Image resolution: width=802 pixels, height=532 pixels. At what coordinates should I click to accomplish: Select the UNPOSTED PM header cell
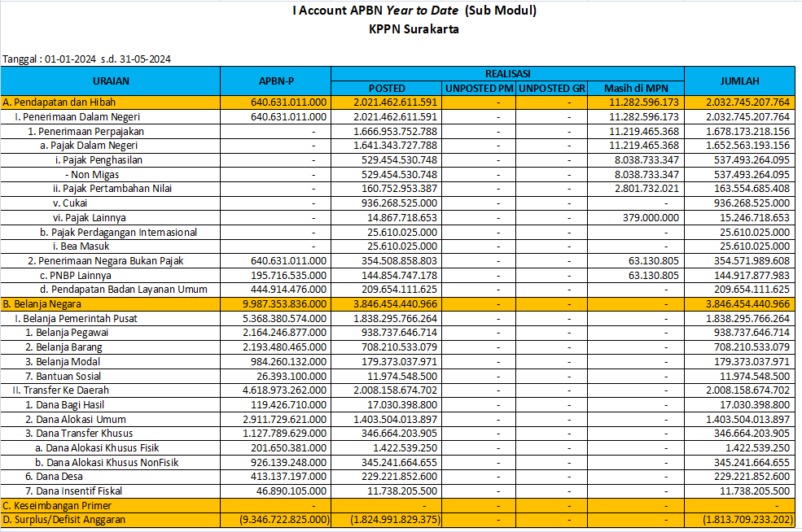pyautogui.click(x=479, y=89)
